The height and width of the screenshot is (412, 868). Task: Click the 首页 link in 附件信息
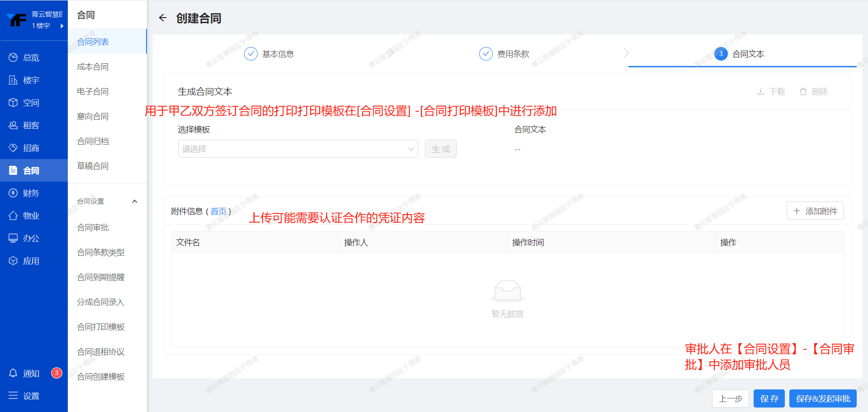[218, 211]
